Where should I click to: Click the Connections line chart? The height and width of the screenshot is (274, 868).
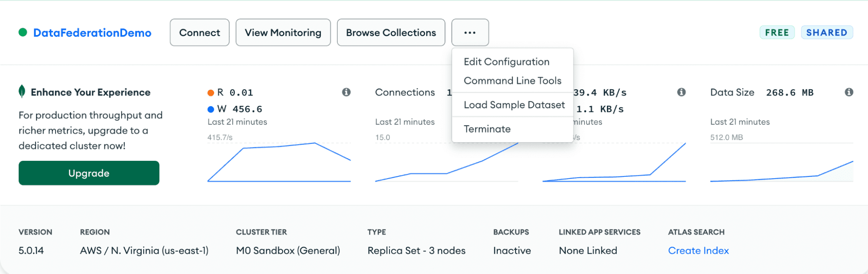(446, 162)
